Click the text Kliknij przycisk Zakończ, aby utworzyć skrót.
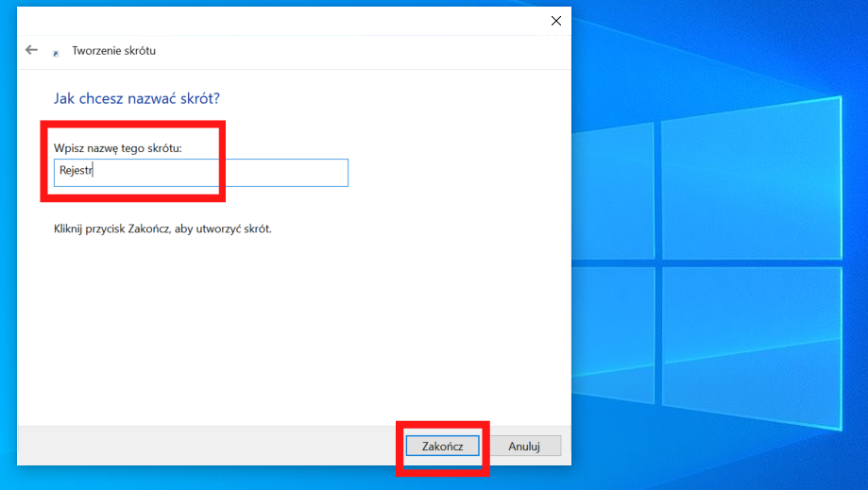Screen dimensions: 868x490 pos(162,229)
